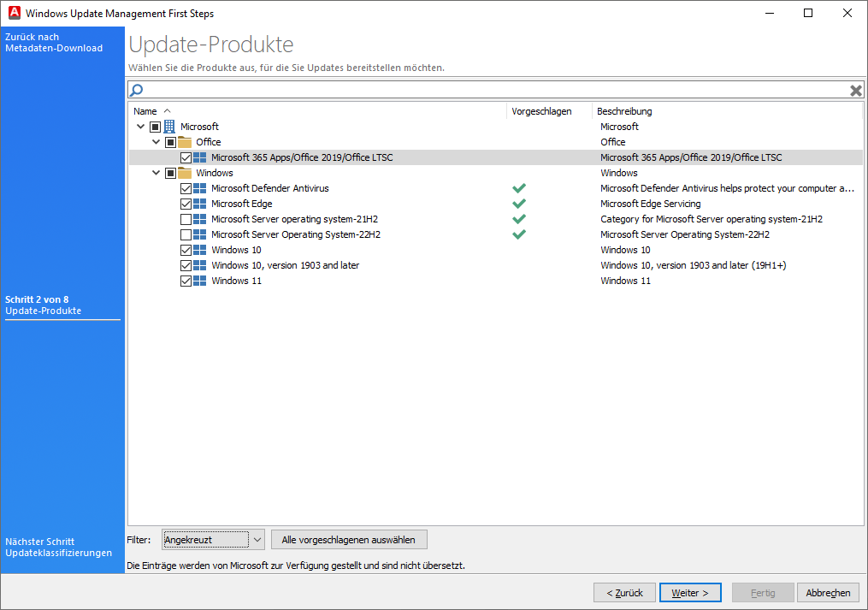This screenshot has height=610, width=868.
Task: Toggle the Windows folder checkbox
Action: coord(170,174)
